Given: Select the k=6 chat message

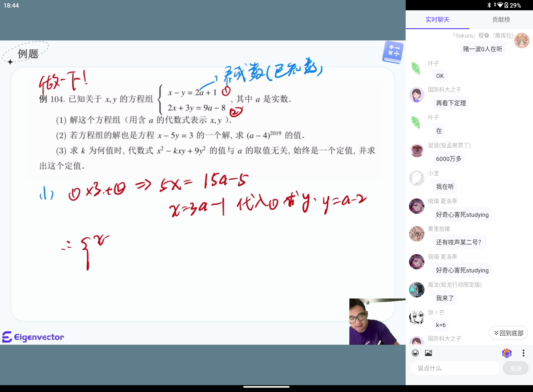Looking at the screenshot, I should coord(441,325).
